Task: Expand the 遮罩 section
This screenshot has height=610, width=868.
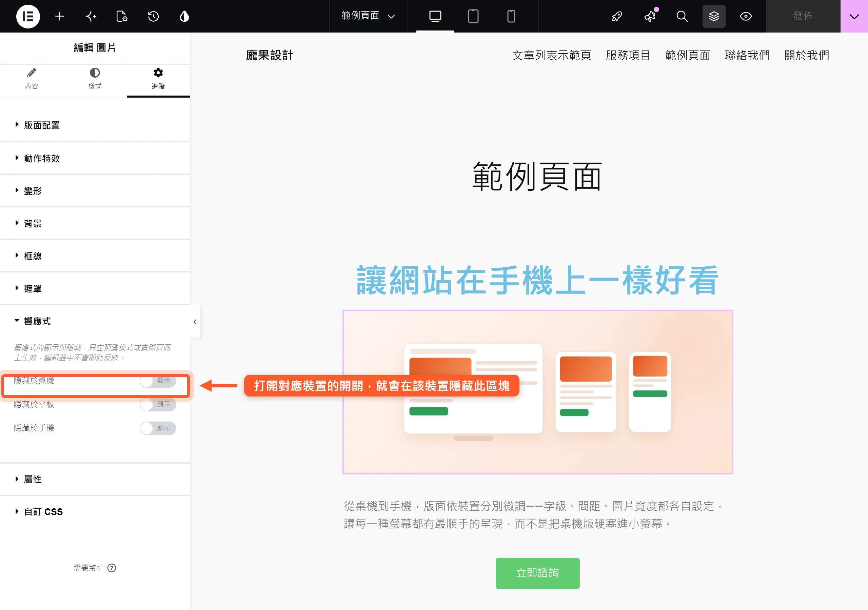Action: (x=95, y=288)
